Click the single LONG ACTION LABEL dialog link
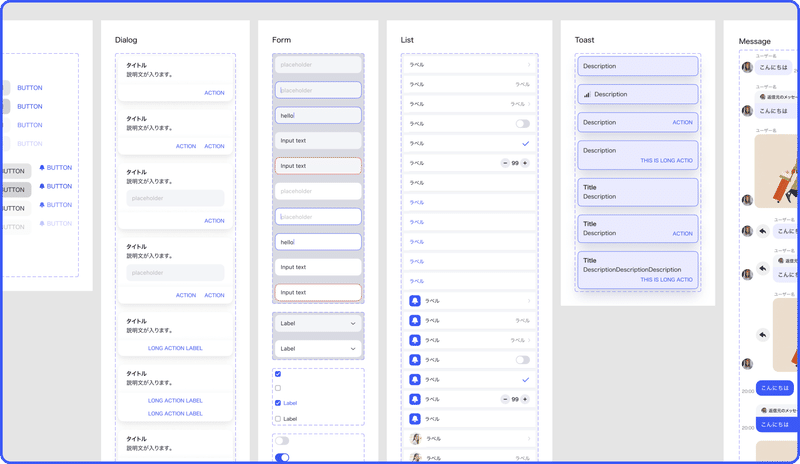This screenshot has width=800, height=464. 175,348
